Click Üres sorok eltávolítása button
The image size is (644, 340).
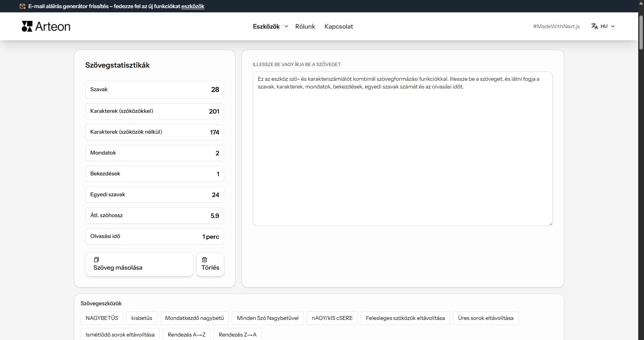[x=485, y=318]
